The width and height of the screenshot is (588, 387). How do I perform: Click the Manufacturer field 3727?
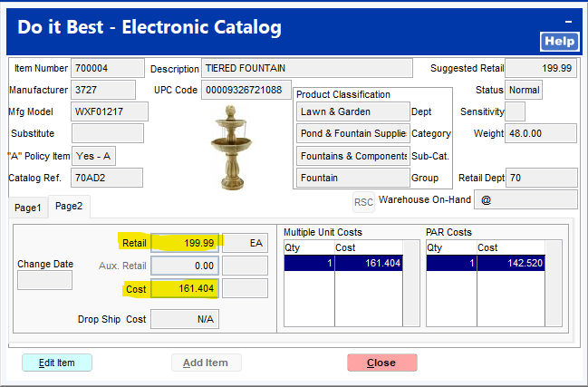click(x=103, y=90)
